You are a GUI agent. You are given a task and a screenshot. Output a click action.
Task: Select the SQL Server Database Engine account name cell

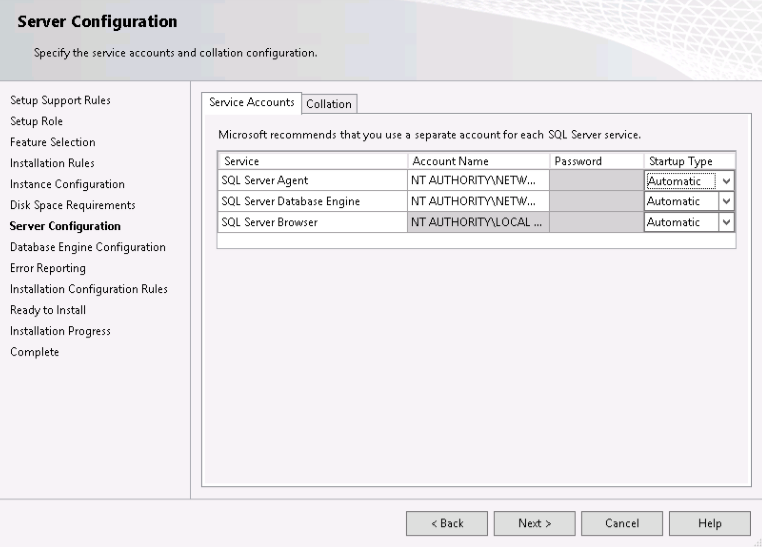pyautogui.click(x=478, y=201)
